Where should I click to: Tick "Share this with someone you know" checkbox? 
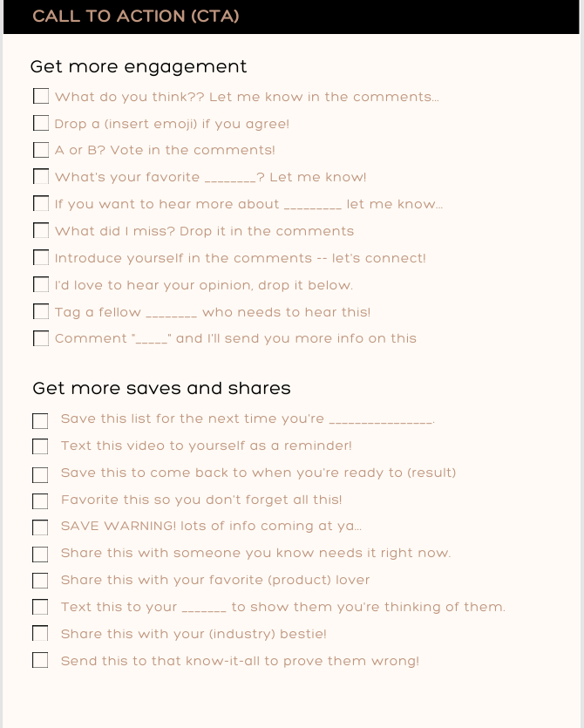[x=40, y=554]
